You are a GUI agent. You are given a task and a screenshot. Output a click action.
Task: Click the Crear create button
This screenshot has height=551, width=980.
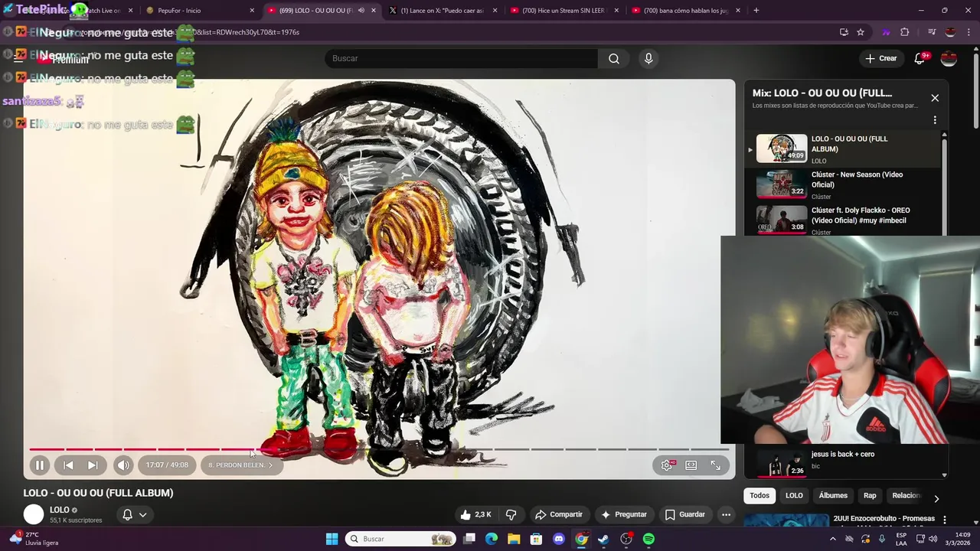pyautogui.click(x=880, y=58)
